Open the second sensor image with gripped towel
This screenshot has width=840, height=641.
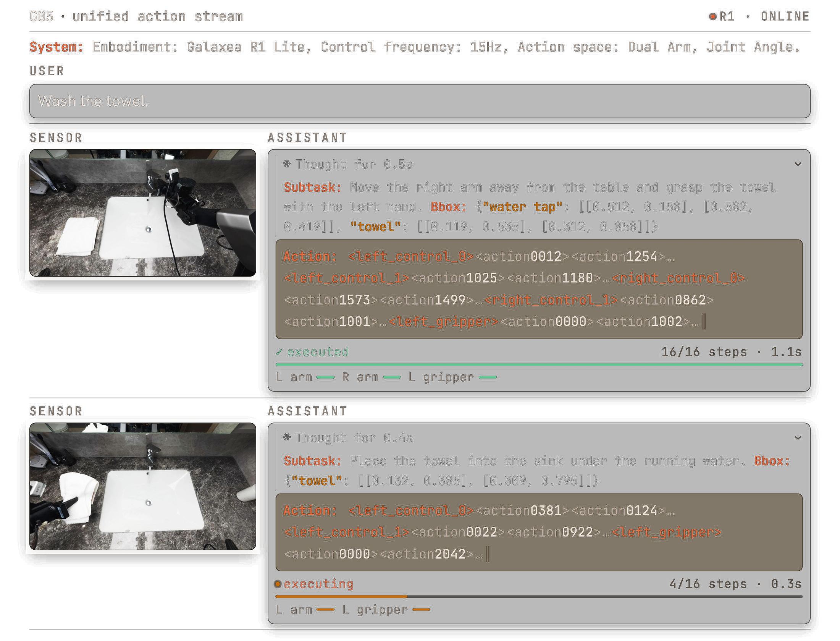tap(142, 486)
